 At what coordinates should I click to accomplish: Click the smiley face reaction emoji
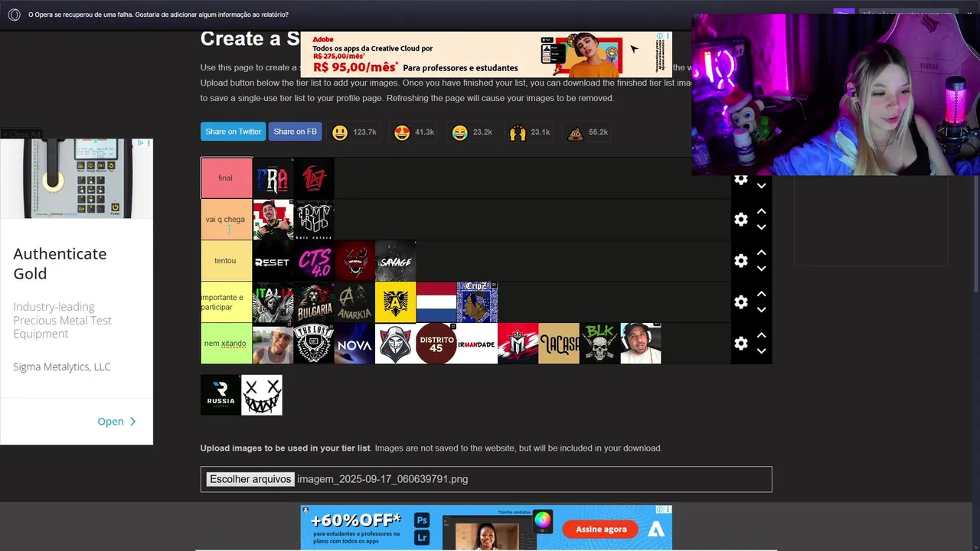(x=340, y=132)
